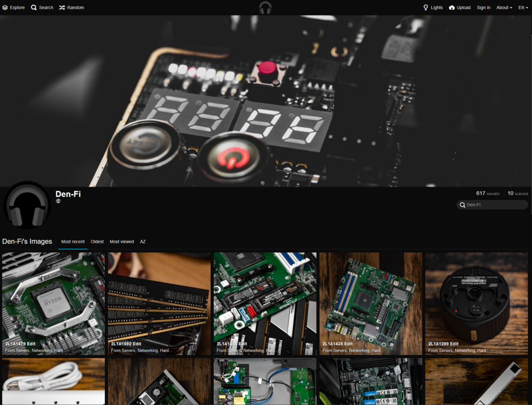
Task: Open the Explore menu
Action: tap(13, 7)
